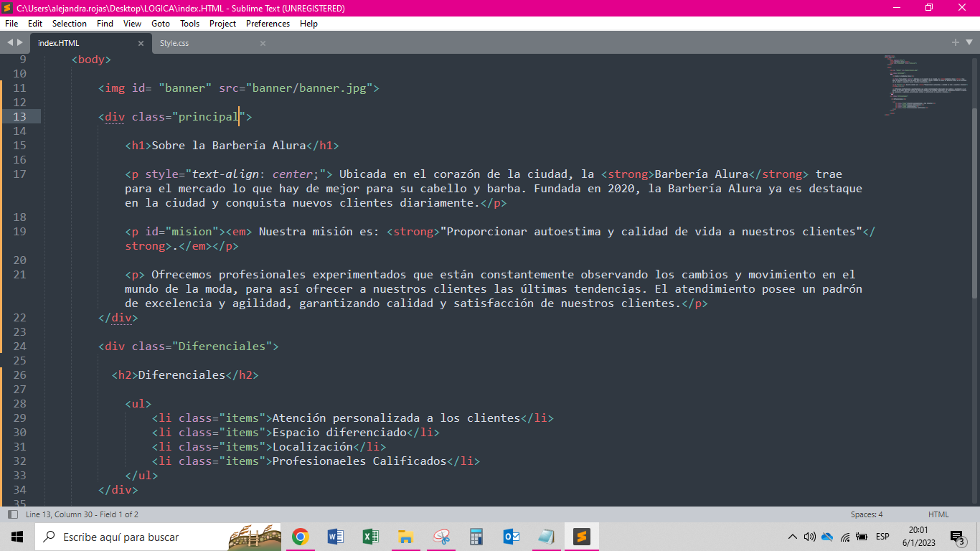This screenshot has width=980, height=551.
Task: Click line number 13 in gutter
Action: tap(19, 116)
